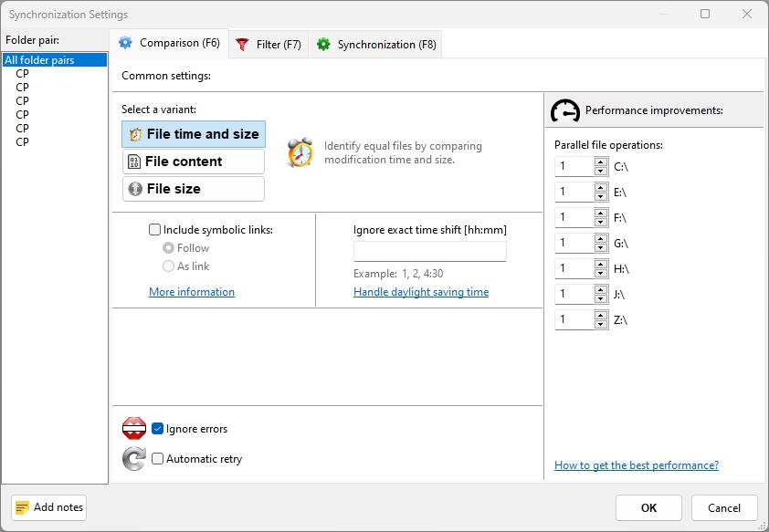Click the Ignore exact time shift field

click(x=430, y=251)
